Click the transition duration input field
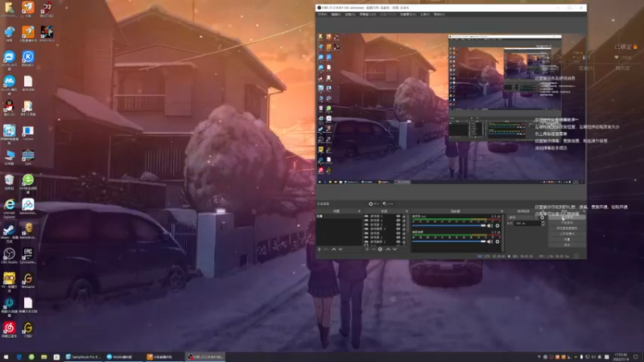Viewport: 644px width, 362px height. click(526, 224)
